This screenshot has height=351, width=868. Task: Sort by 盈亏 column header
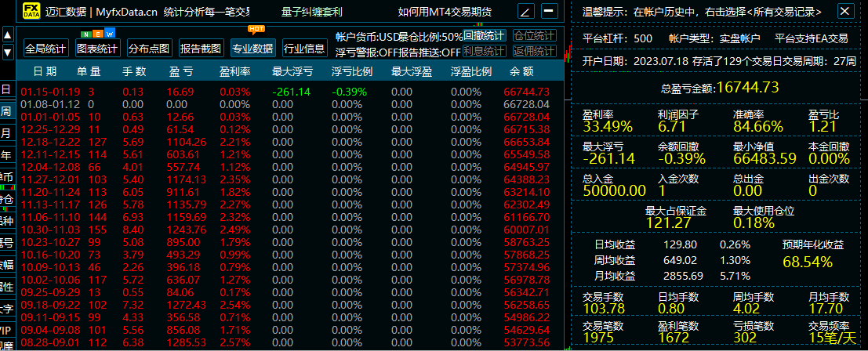[x=181, y=72]
